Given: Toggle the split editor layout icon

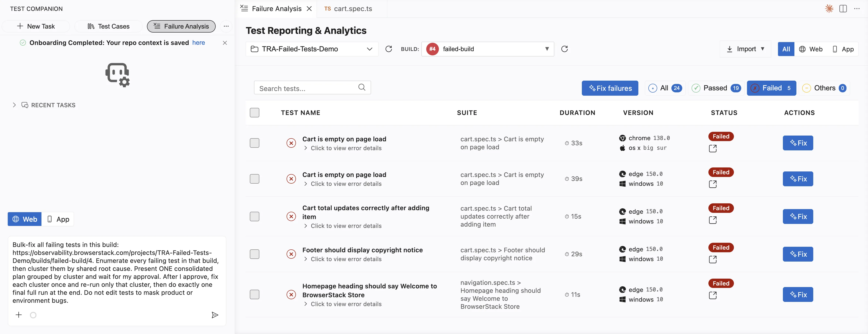Looking at the screenshot, I should pyautogui.click(x=843, y=9).
